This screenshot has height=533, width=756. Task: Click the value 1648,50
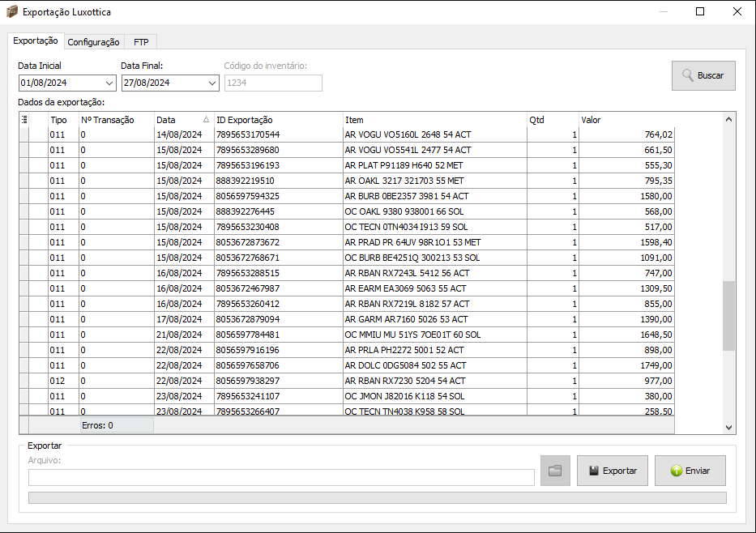(x=626, y=335)
